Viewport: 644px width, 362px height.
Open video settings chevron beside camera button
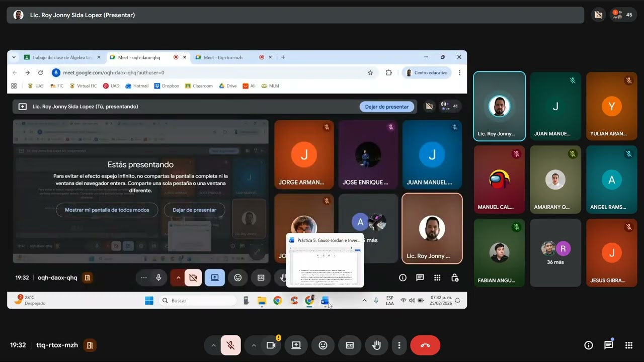(254, 345)
